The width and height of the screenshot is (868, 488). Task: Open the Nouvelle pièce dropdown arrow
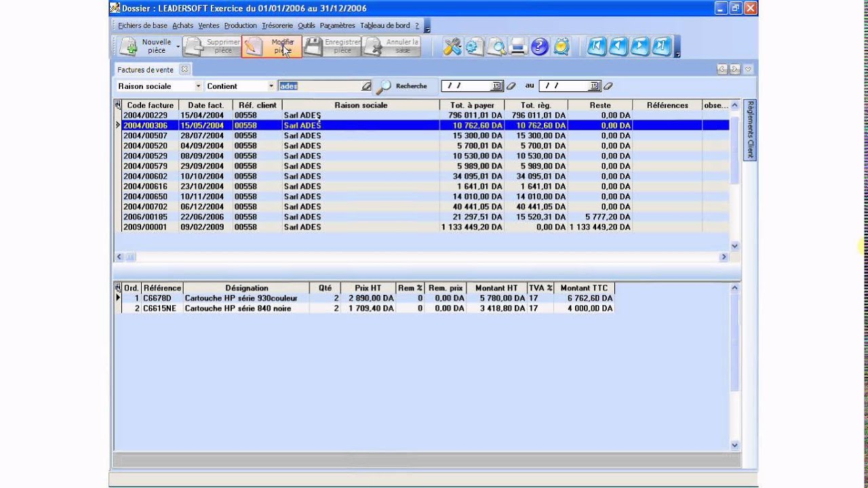(x=178, y=46)
